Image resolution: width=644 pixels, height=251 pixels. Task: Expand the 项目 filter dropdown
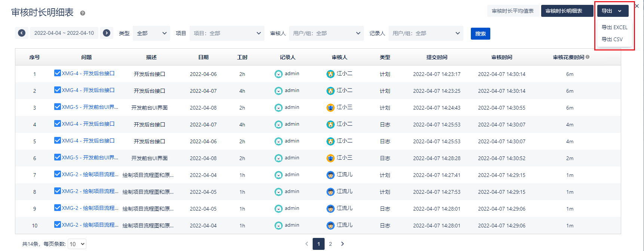(227, 33)
